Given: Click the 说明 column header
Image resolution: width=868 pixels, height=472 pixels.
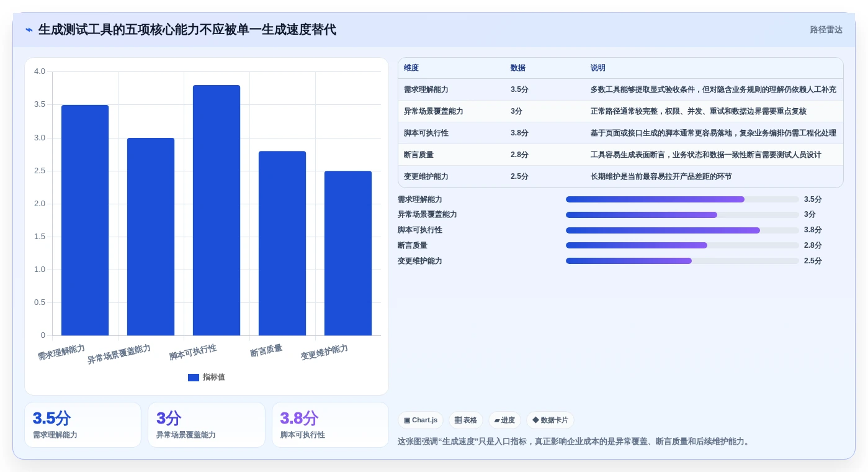Looking at the screenshot, I should [598, 68].
